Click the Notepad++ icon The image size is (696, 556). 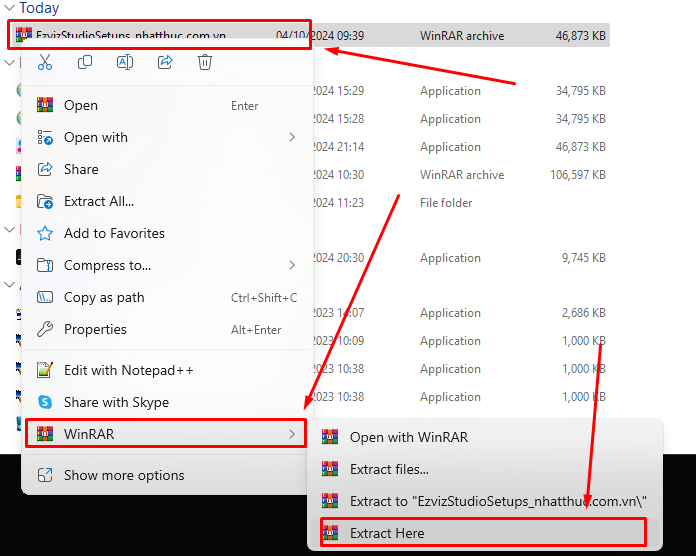pyautogui.click(x=45, y=370)
